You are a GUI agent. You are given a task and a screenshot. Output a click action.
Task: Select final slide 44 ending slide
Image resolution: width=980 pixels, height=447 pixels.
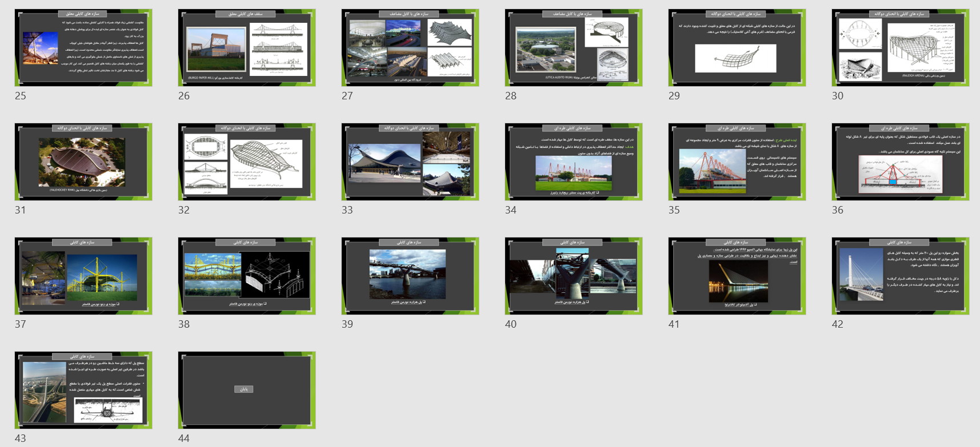(247, 390)
